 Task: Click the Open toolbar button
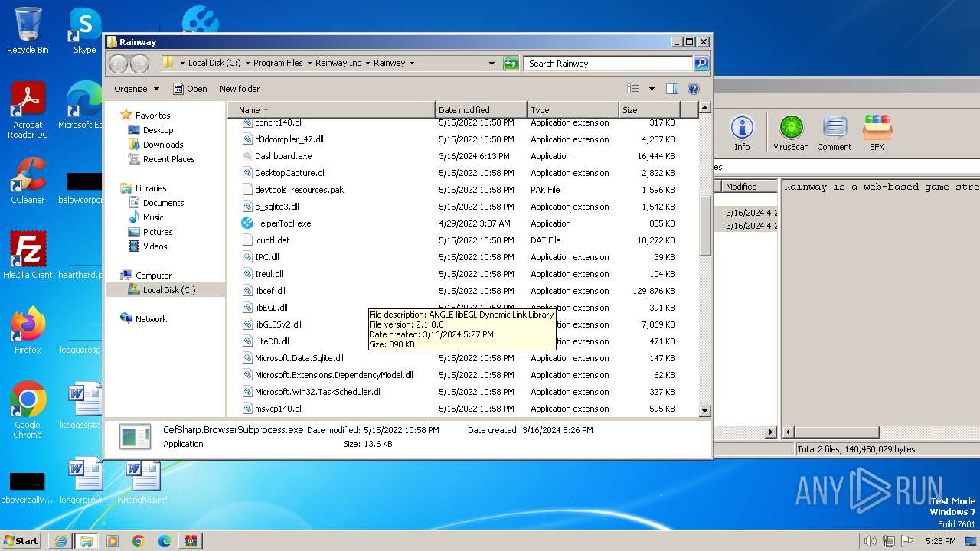pyautogui.click(x=190, y=89)
